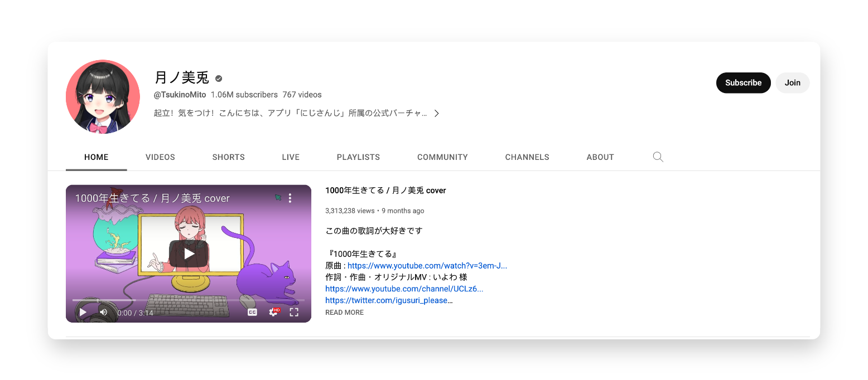Click the channel description snippet text
The width and height of the screenshot is (868, 380).
[x=290, y=113]
